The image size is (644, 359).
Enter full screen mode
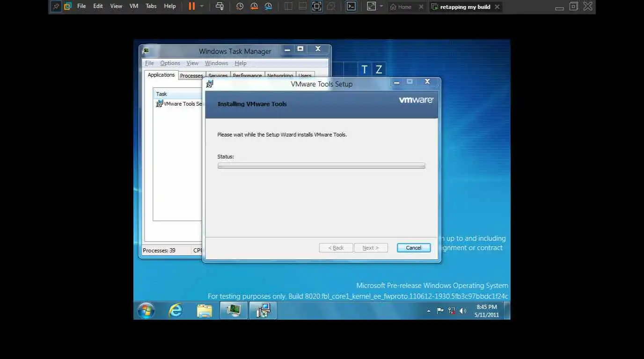click(x=317, y=7)
